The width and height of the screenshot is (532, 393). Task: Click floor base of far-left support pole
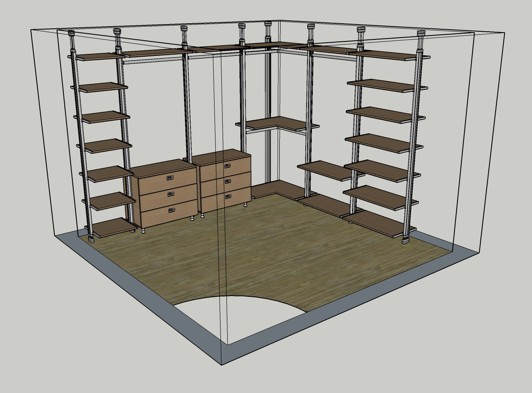[x=91, y=239]
